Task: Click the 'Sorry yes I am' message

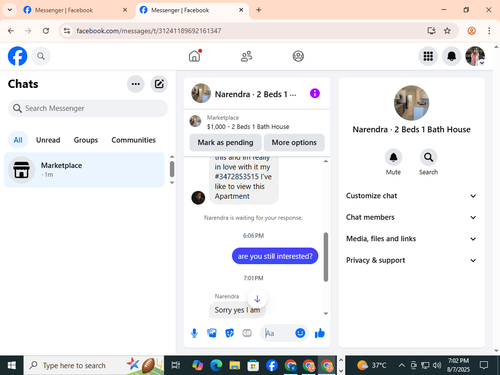Action: tap(237, 310)
